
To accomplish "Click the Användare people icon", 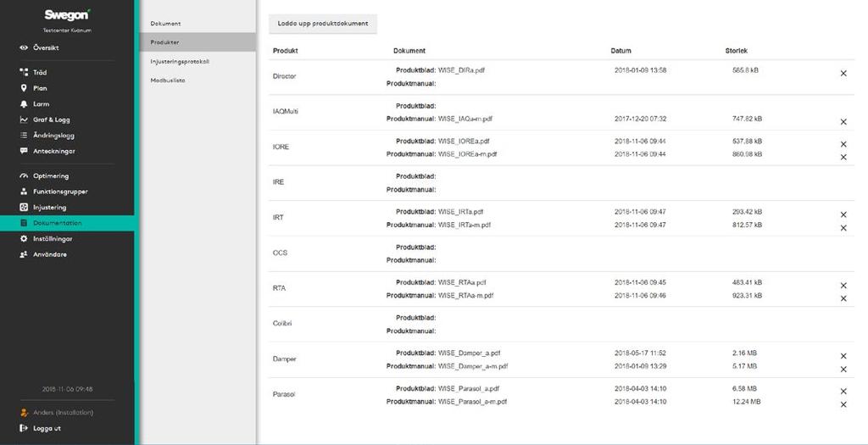I will click(x=24, y=254).
